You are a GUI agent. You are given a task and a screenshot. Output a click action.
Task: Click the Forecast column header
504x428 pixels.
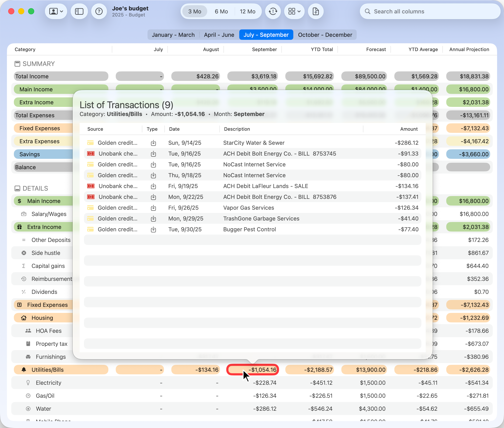click(x=376, y=49)
